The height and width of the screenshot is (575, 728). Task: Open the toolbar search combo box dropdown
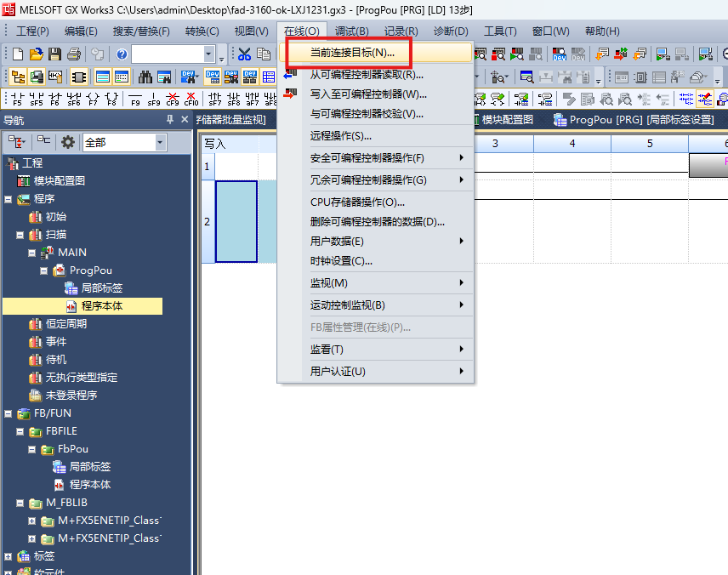[208, 54]
